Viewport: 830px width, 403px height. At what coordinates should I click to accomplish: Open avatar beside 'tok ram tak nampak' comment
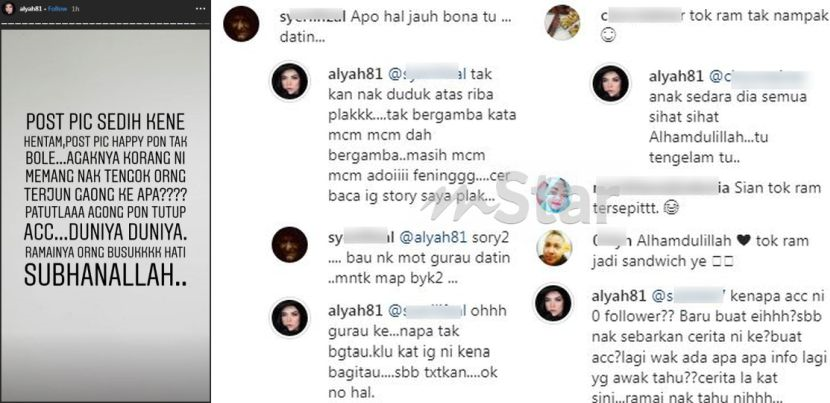click(x=562, y=22)
